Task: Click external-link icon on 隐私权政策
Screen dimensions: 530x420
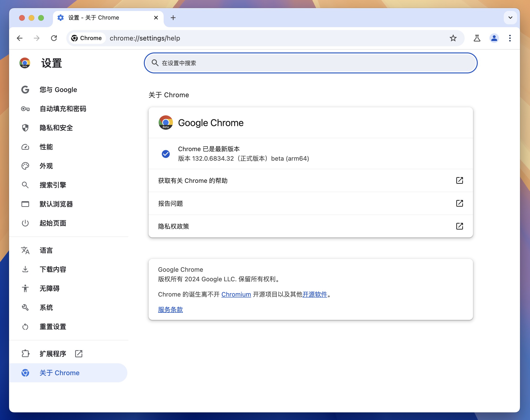Action: click(x=459, y=226)
